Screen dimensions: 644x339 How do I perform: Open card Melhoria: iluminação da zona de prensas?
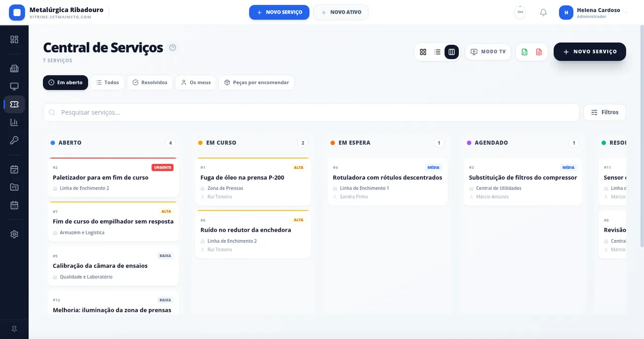(113, 303)
